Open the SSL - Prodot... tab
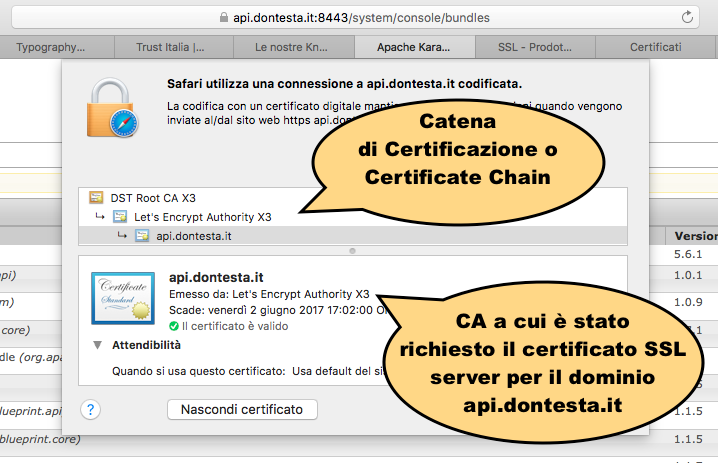Viewport: 718px width, 463px height. 535,47
